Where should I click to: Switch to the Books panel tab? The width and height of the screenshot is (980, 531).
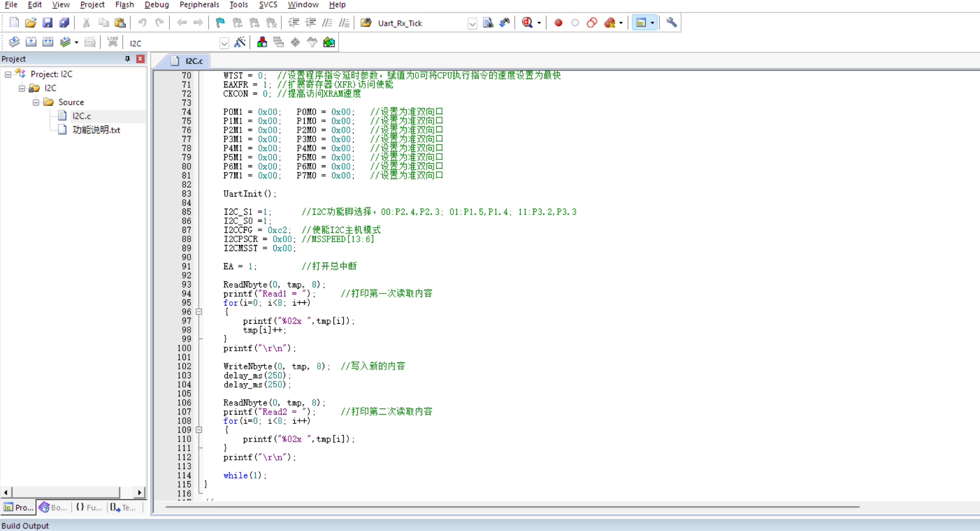click(x=54, y=507)
